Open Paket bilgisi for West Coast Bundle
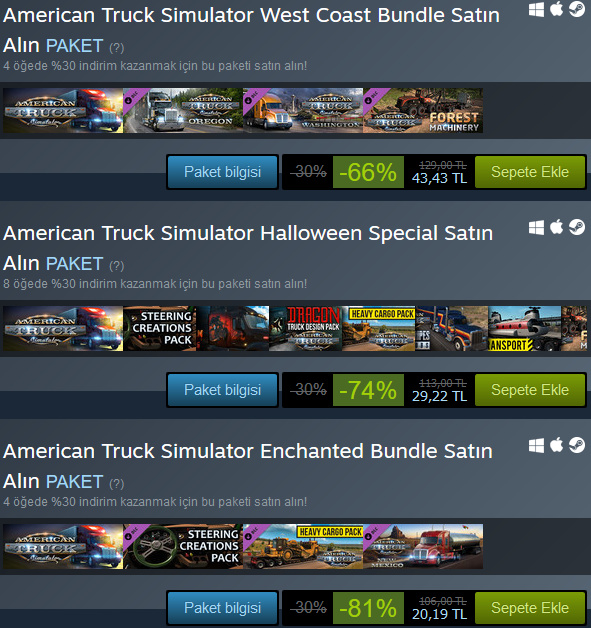591x628 pixels. (x=222, y=172)
